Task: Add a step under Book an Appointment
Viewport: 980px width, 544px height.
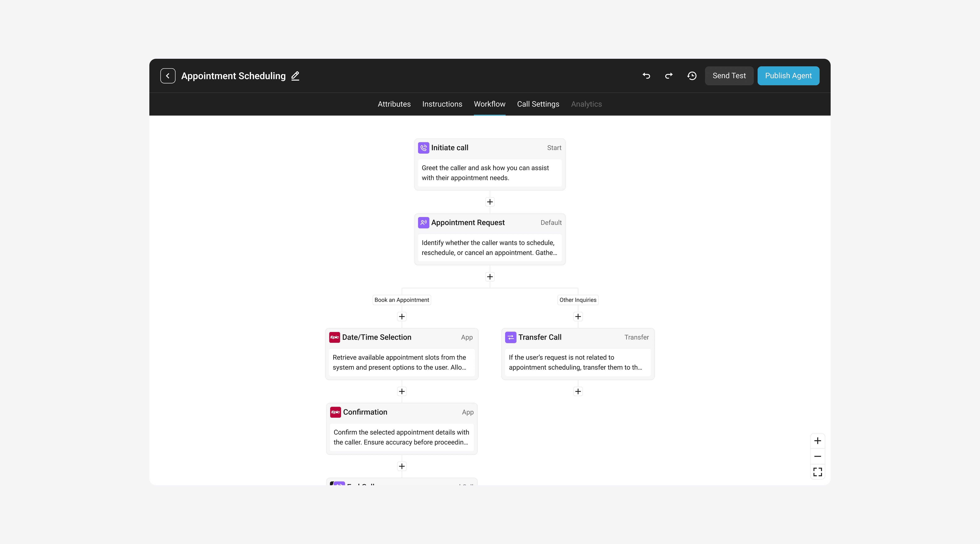Action: [402, 317]
